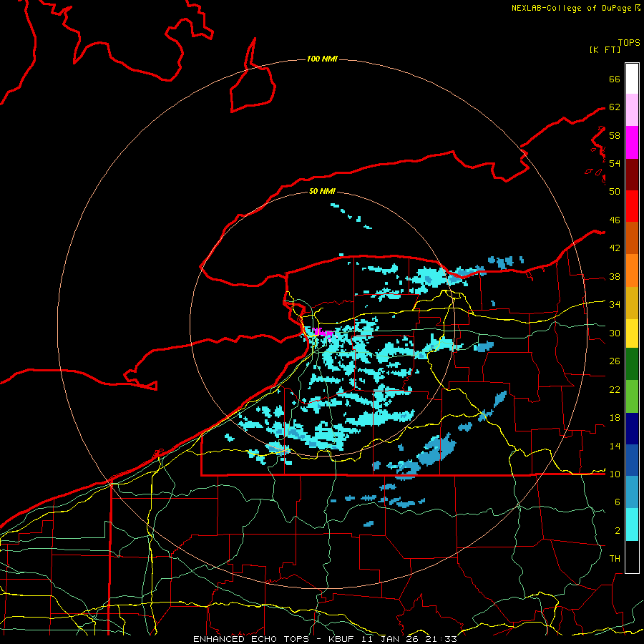This screenshot has height=644, width=644.
Task: Click the gold legend swatch
Action: pos(632,303)
